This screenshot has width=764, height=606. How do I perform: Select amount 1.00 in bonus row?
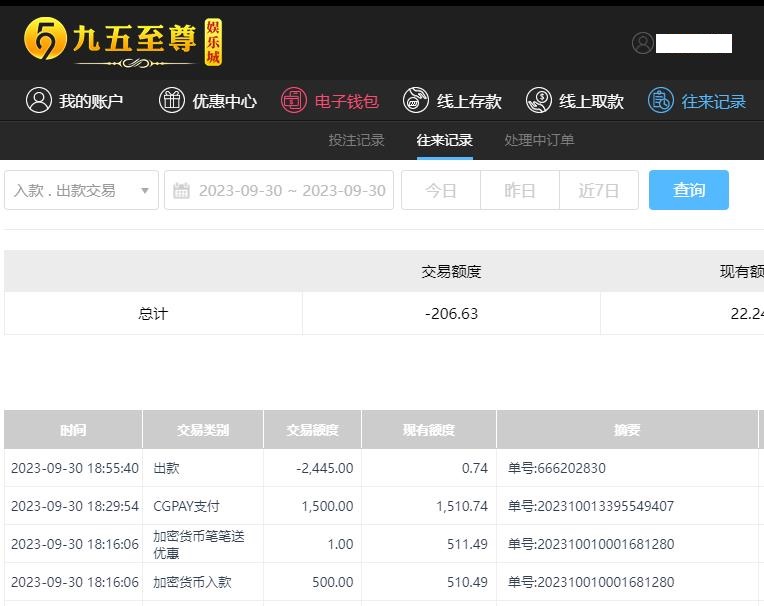pyautogui.click(x=340, y=544)
